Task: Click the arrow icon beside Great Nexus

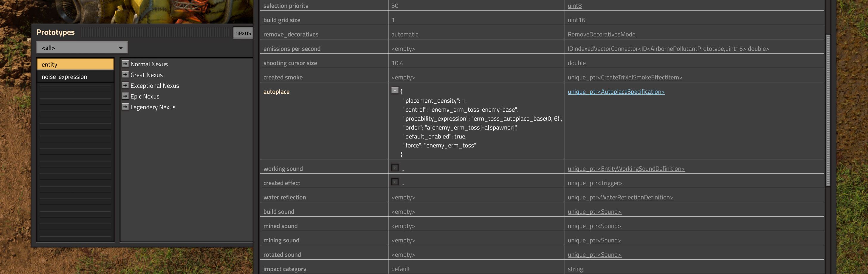Action: click(x=125, y=75)
